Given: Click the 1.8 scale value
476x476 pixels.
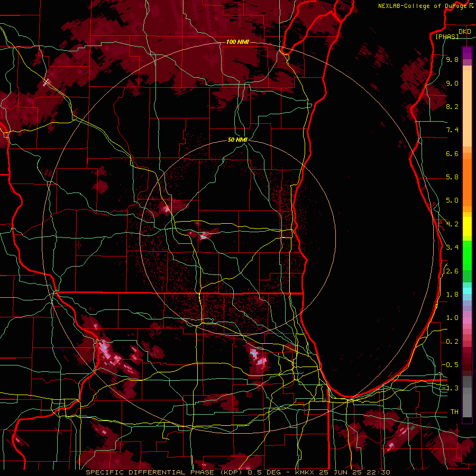Looking at the screenshot, I should (452, 295).
